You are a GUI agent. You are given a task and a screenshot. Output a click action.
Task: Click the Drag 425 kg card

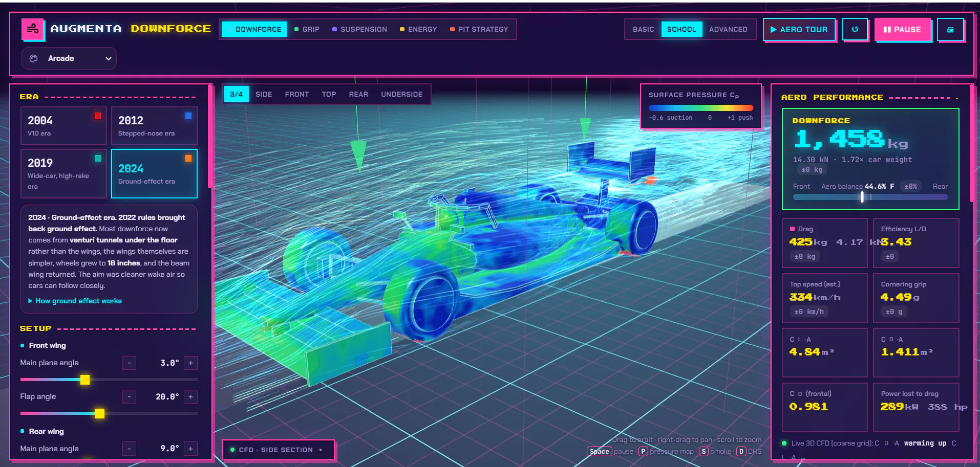(824, 243)
